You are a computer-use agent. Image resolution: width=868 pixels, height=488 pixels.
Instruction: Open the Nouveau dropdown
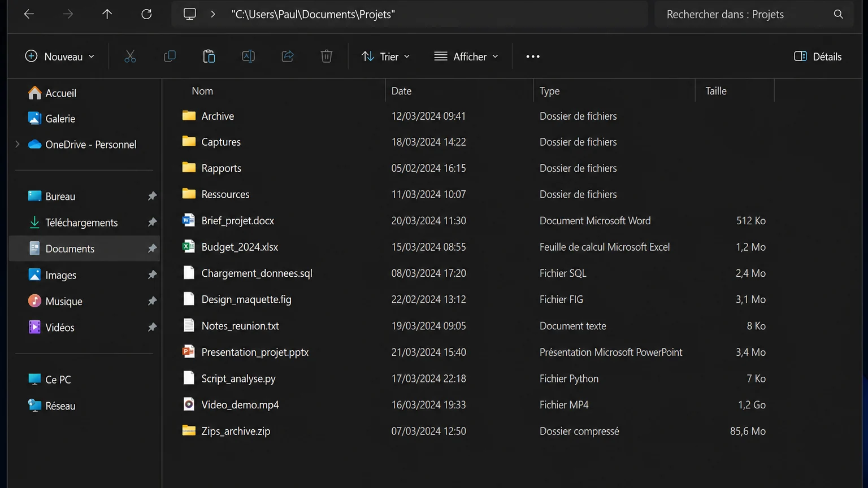click(60, 56)
